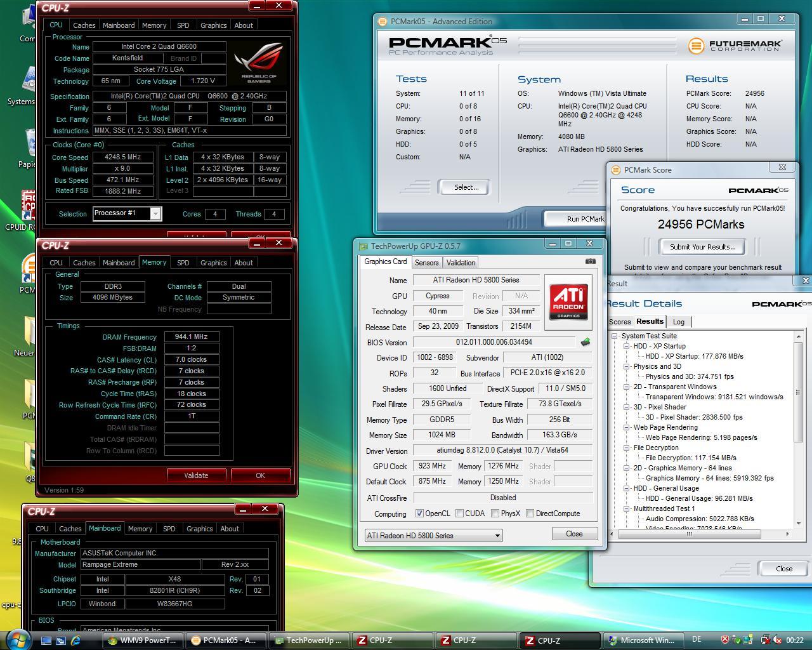Collapse the Multithreaded Test 1 node
This screenshot has width=812, height=650.
626,509
